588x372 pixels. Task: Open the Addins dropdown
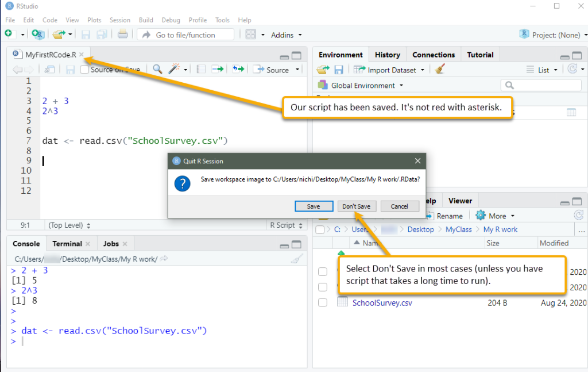286,35
